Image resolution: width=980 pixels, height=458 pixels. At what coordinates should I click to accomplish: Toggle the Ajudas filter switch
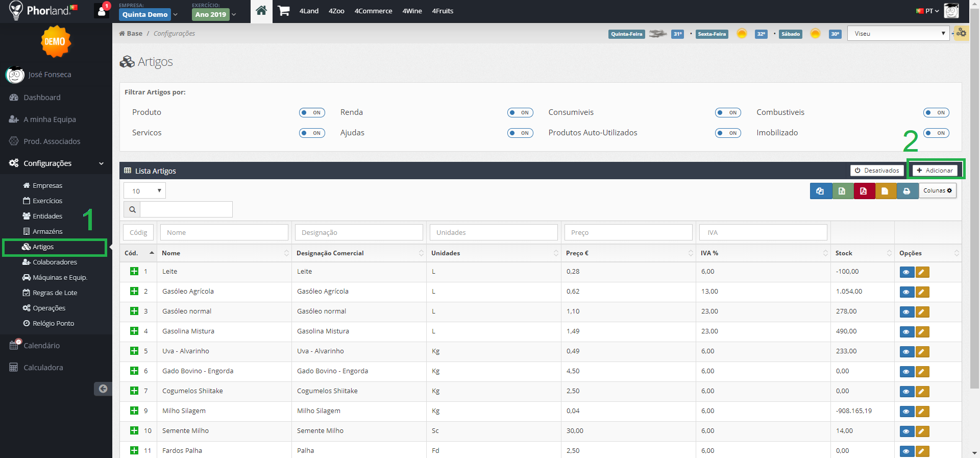520,133
